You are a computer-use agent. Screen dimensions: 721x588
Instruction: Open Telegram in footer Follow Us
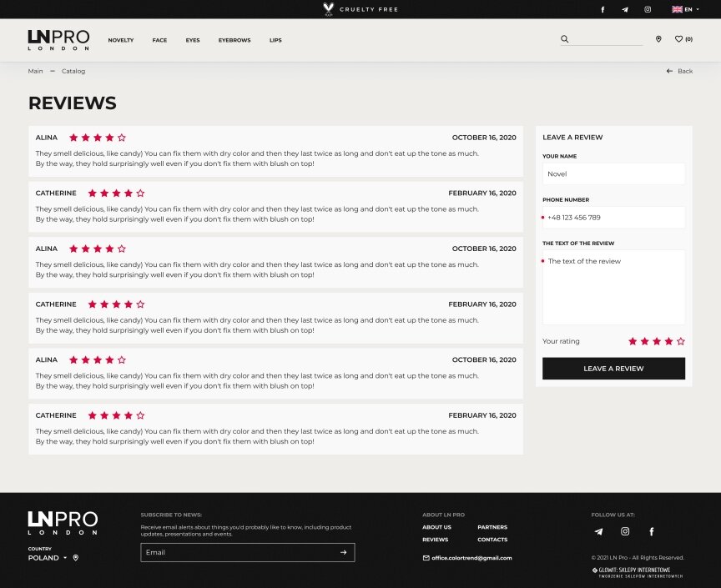[598, 531]
